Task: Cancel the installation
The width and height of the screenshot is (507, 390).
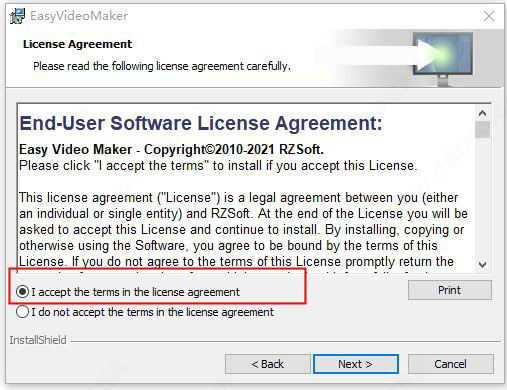Action: coord(450,364)
